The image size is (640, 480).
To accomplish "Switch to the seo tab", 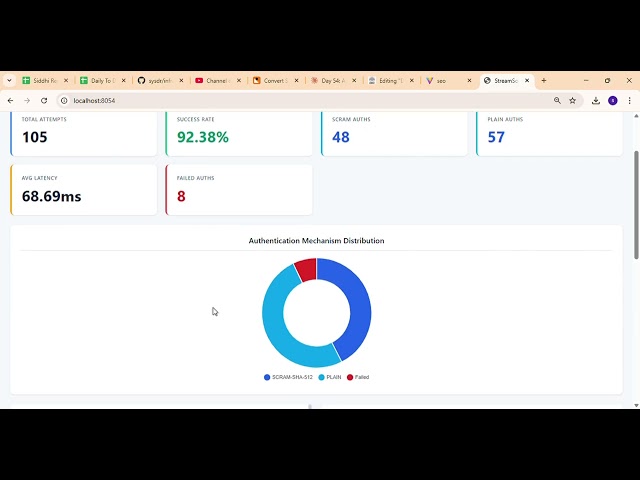I will (448, 81).
